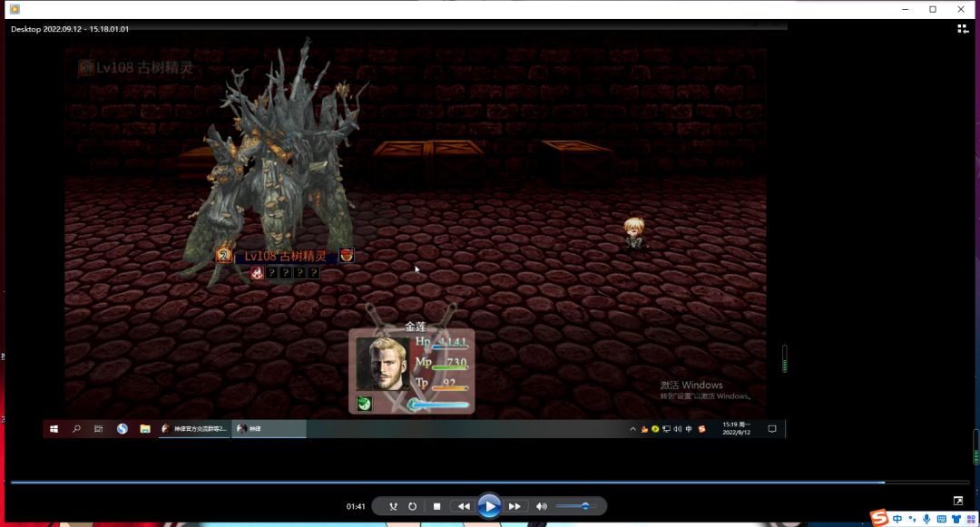The height and width of the screenshot is (527, 980).
Task: Start voice input via Sogou microphone
Action: 926,519
